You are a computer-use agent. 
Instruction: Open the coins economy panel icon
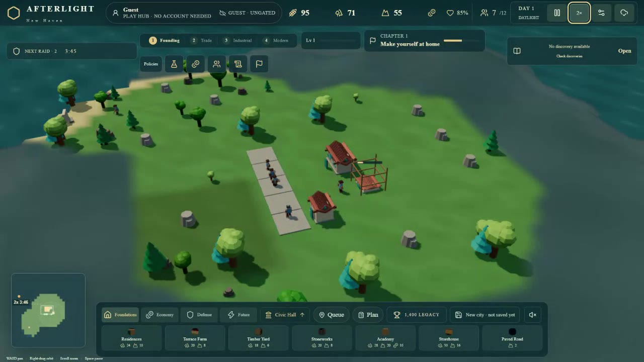click(x=196, y=64)
